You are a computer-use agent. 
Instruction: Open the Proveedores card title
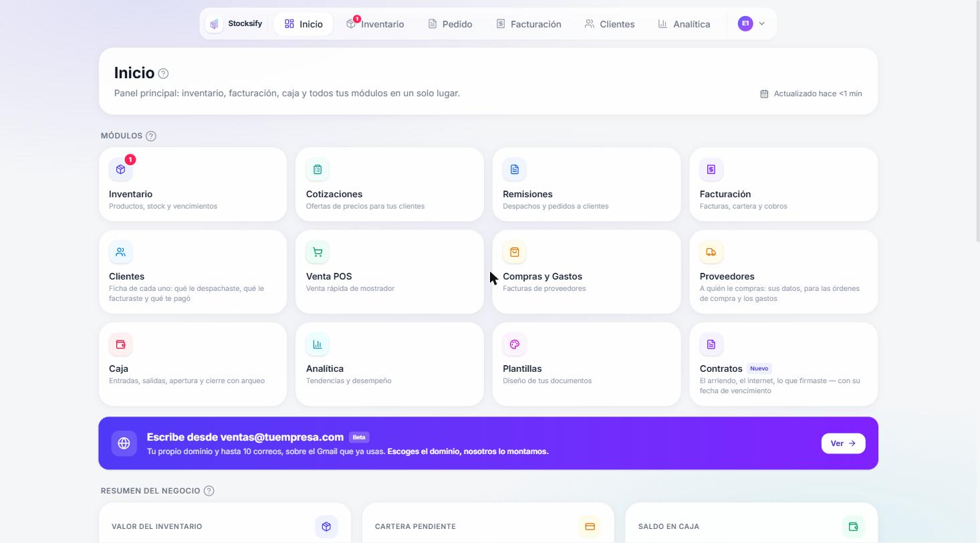coord(727,276)
